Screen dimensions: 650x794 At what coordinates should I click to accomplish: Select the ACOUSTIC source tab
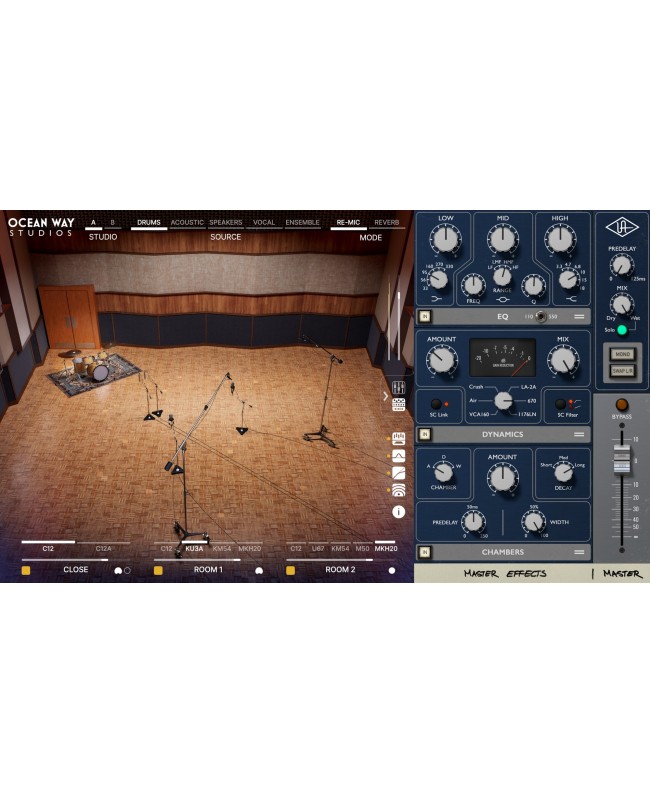click(x=187, y=223)
